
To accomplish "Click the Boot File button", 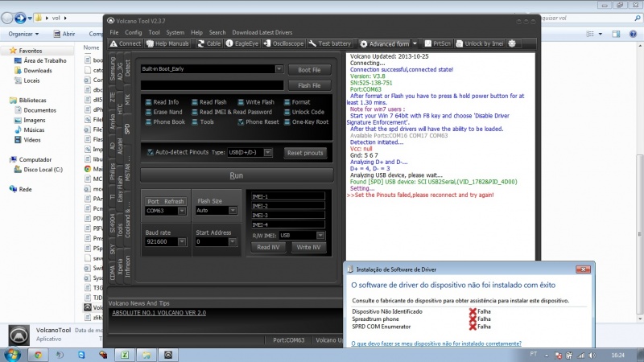I will 309,70.
